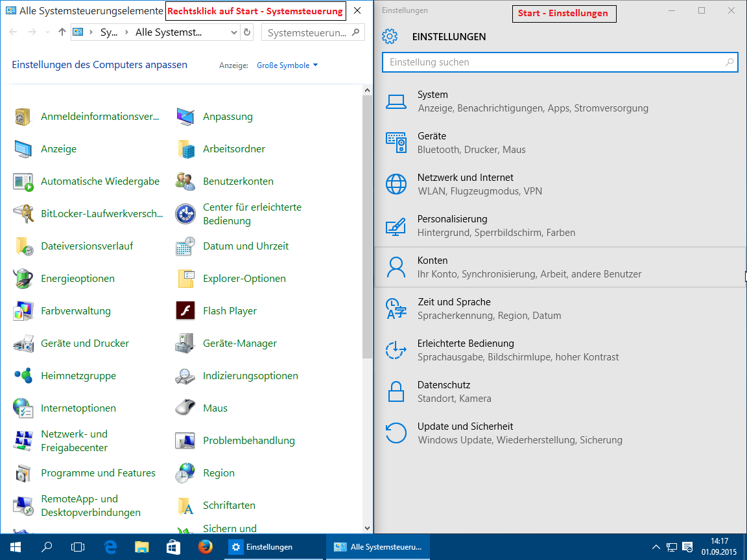747x560 pixels.
Task: Open network tray icon
Action: pos(672,547)
